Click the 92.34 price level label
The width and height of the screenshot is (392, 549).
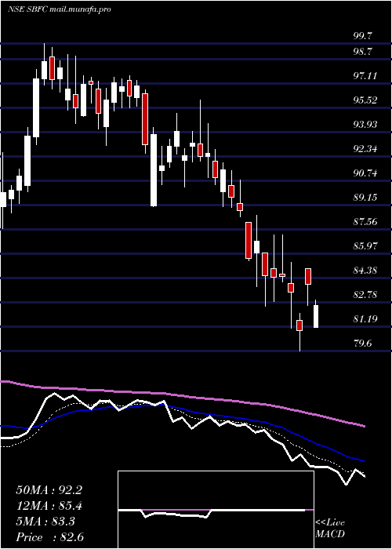click(365, 149)
